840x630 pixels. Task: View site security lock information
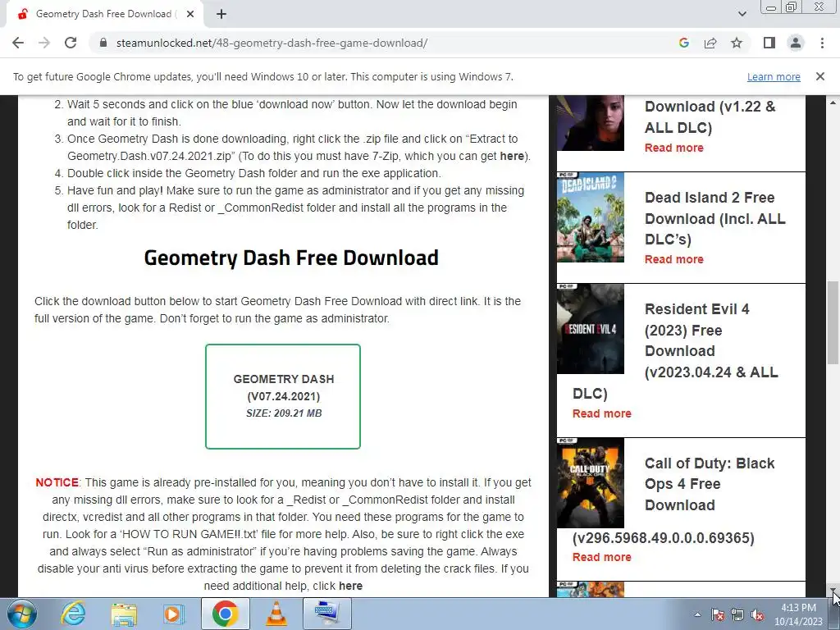104,43
